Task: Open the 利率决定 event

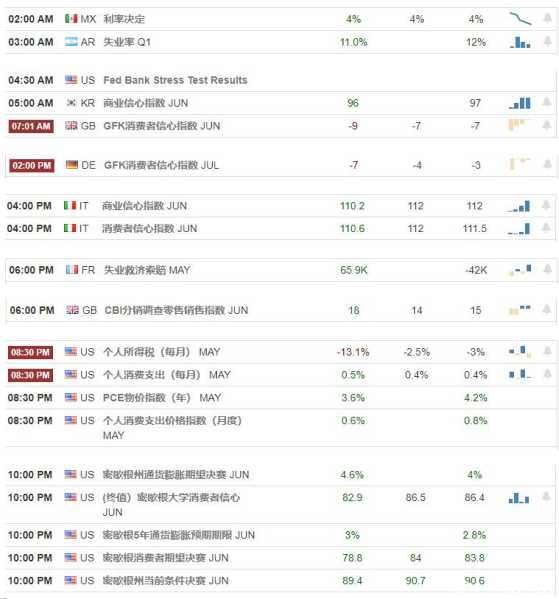Action: 124,19
